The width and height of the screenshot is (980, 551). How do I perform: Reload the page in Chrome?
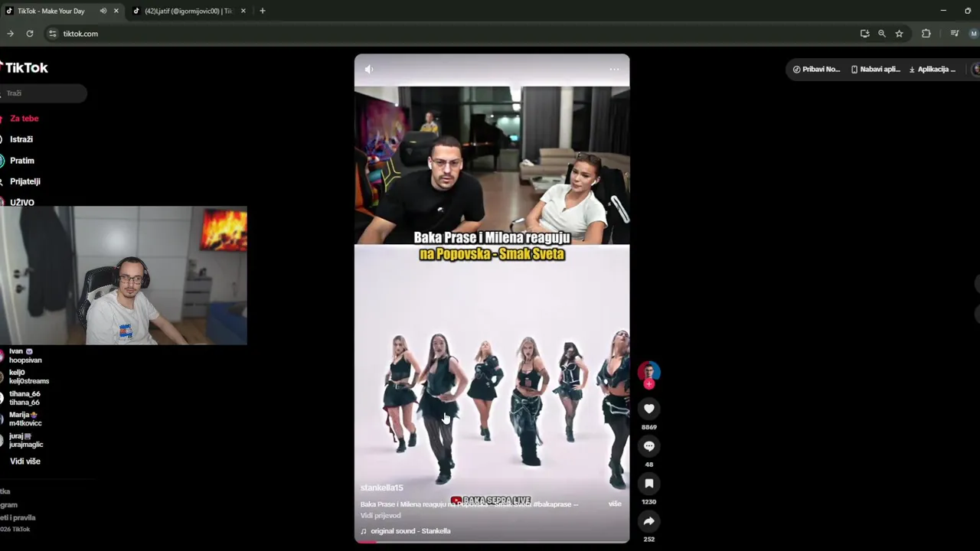[x=30, y=34]
